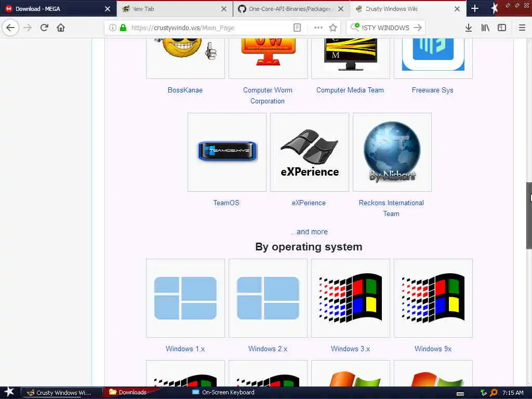The width and height of the screenshot is (532, 399).
Task: Open the Computer Media Team link
Action: tap(350, 90)
